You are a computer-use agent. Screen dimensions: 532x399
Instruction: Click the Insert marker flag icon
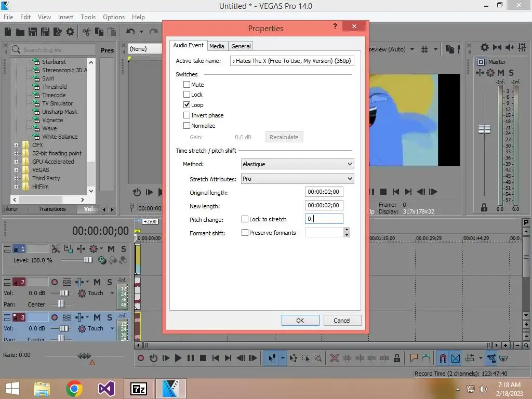coord(414,358)
